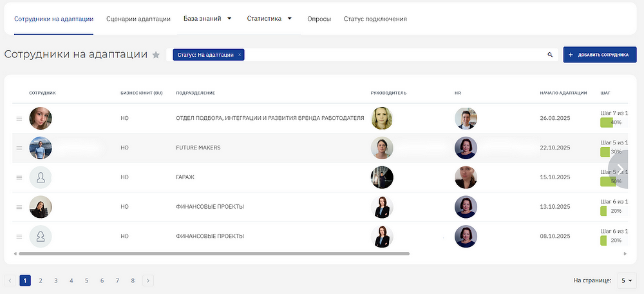Sort by 'Начало адаптации' column header
Viewport: 644px width, 294px height.
pyautogui.click(x=563, y=93)
